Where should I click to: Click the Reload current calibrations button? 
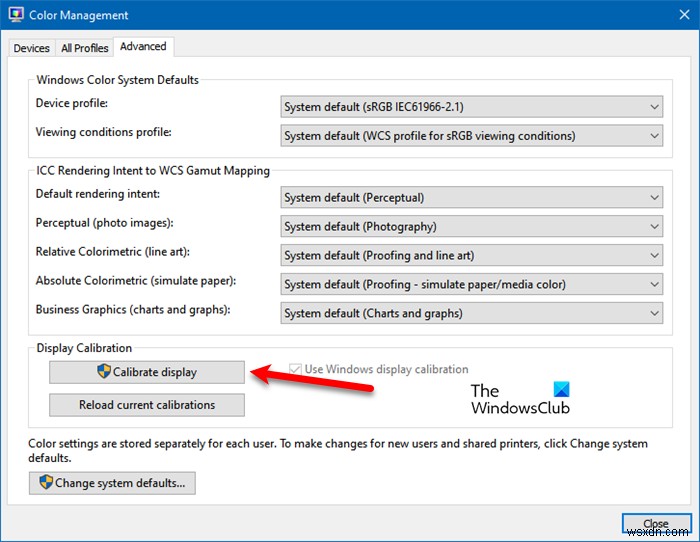click(147, 405)
